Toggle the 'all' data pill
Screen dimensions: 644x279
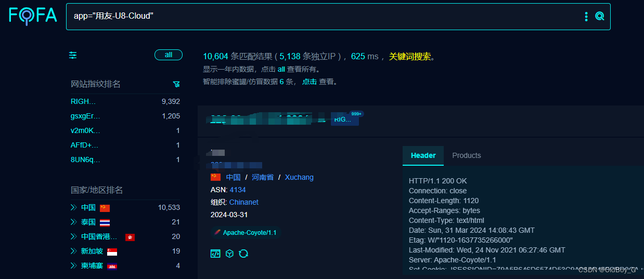(169, 55)
